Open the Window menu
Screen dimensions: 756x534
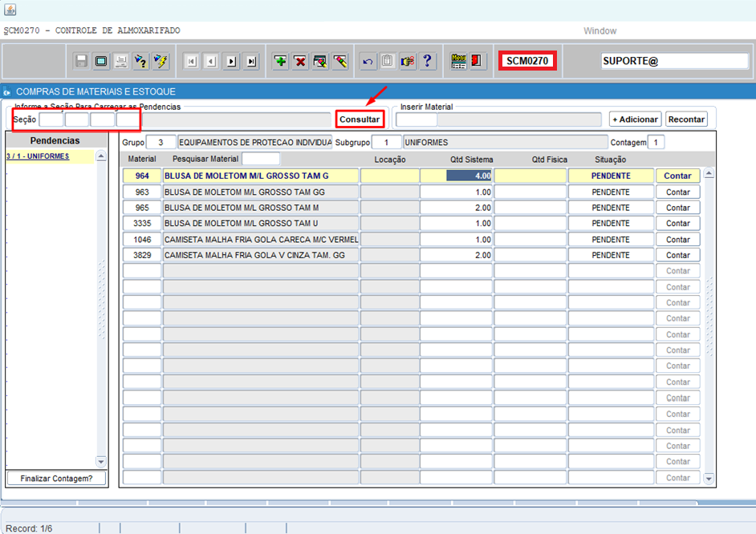pyautogui.click(x=600, y=30)
